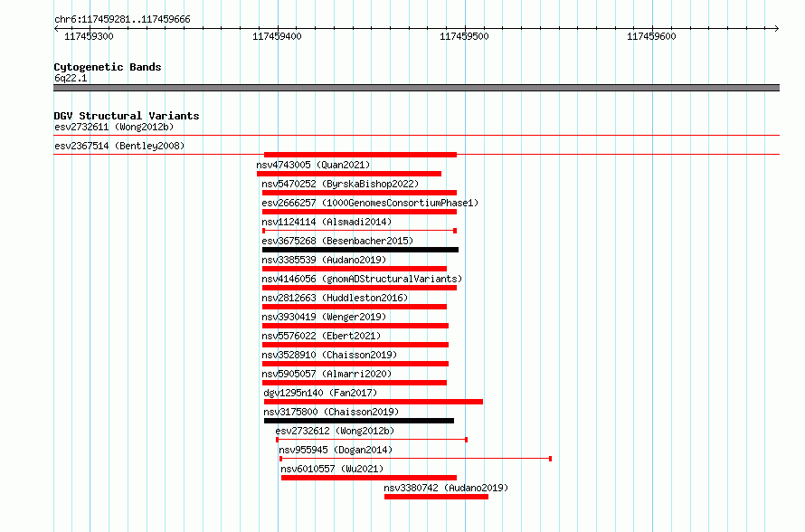Open nsv1124114 (Alsmadi2014) variant label
805x532 pixels.
pos(327,222)
